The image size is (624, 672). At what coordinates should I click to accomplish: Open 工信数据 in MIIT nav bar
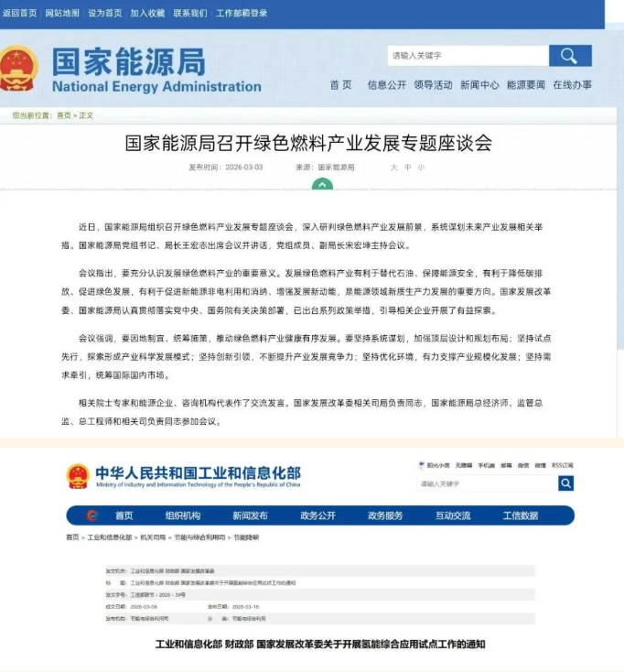(521, 515)
